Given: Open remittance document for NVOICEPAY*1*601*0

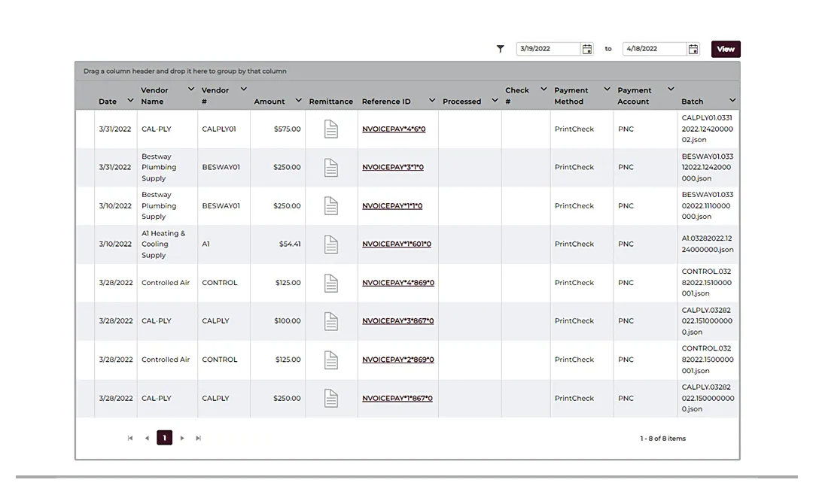Looking at the screenshot, I should (x=330, y=244).
